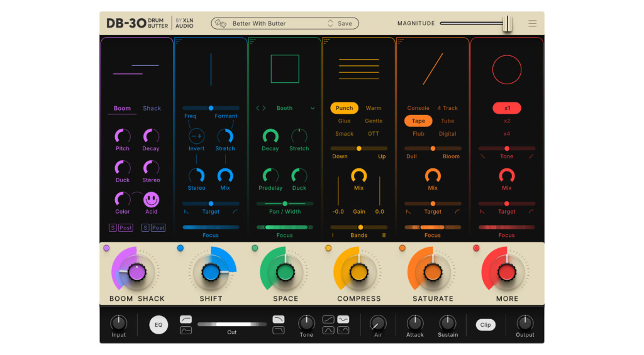Click the large Compress knob

tap(358, 272)
